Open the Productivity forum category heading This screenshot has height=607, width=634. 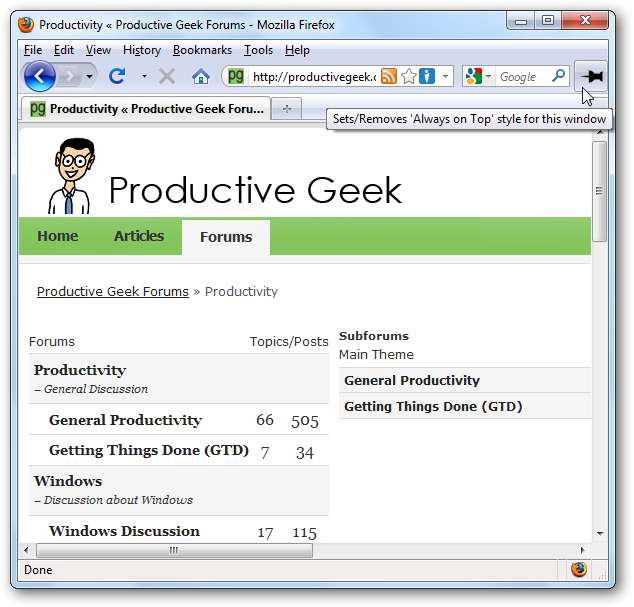pos(80,370)
